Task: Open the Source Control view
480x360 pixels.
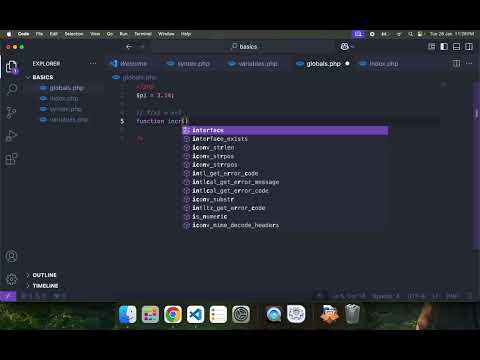Action: (x=12, y=112)
